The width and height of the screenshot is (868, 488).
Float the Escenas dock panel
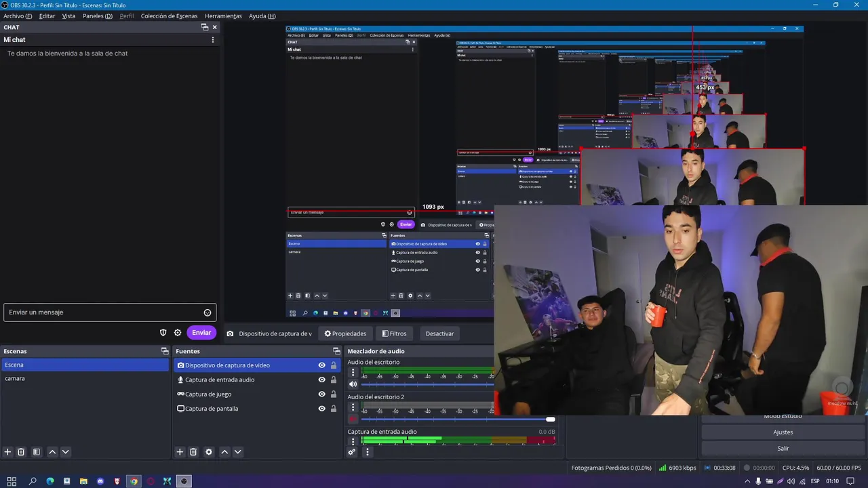[164, 351]
